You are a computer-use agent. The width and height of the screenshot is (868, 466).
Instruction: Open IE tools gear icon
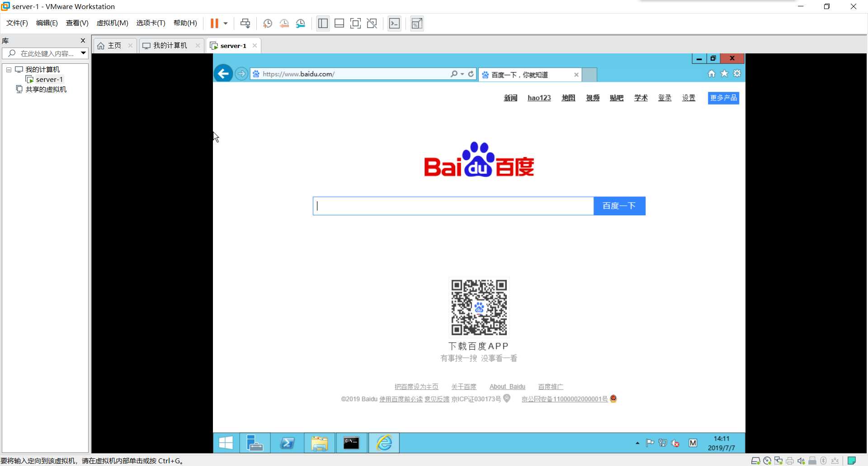737,74
